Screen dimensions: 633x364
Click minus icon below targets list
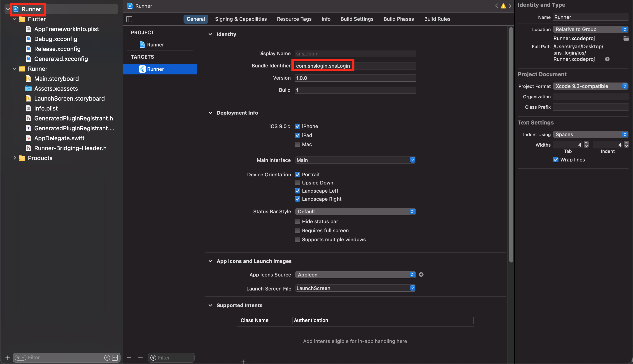[x=140, y=357]
